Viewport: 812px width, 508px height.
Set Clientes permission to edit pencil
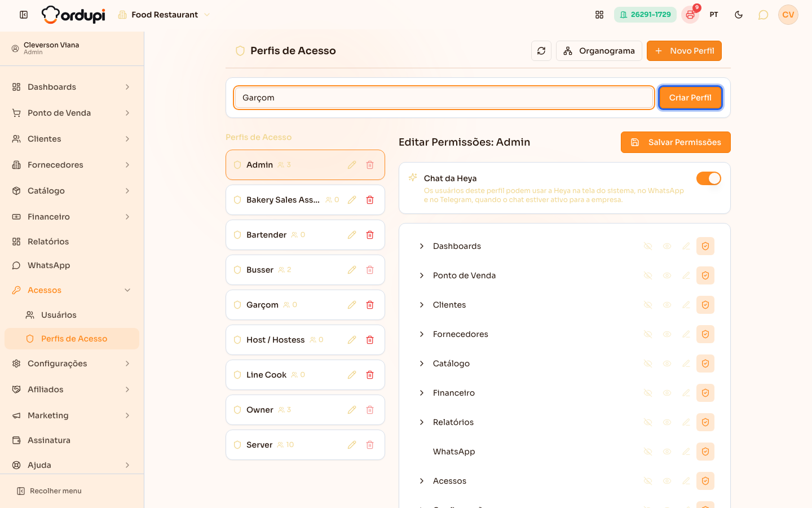[686, 305]
